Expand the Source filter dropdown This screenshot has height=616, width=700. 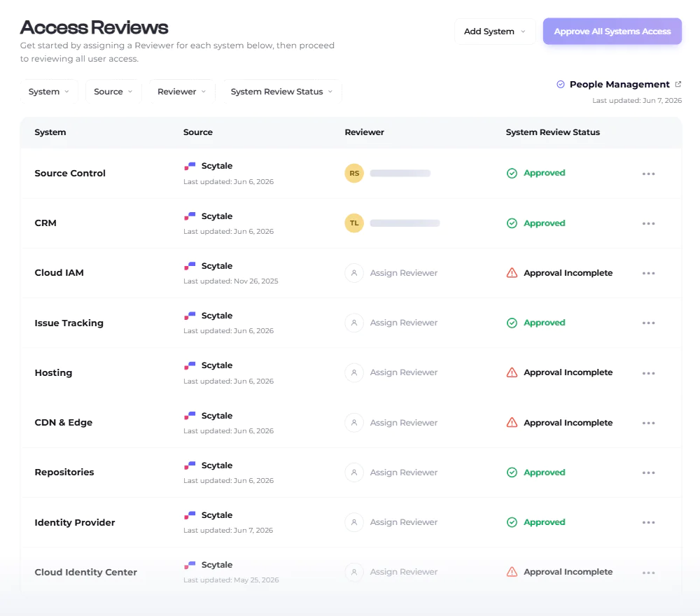tap(113, 92)
